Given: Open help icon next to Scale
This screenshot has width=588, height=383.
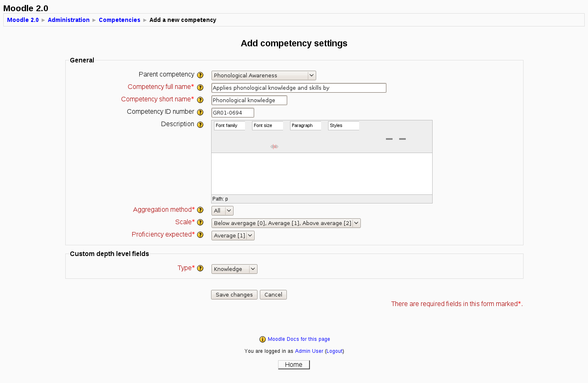Looking at the screenshot, I should pyautogui.click(x=200, y=223).
